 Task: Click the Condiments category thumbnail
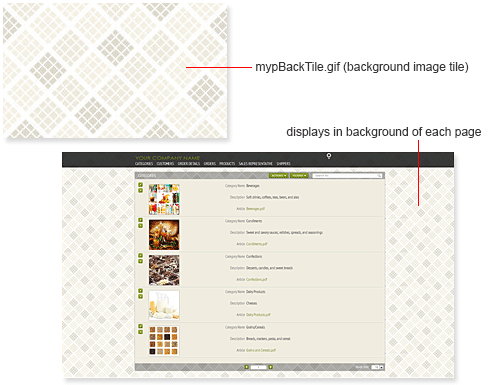tap(164, 235)
